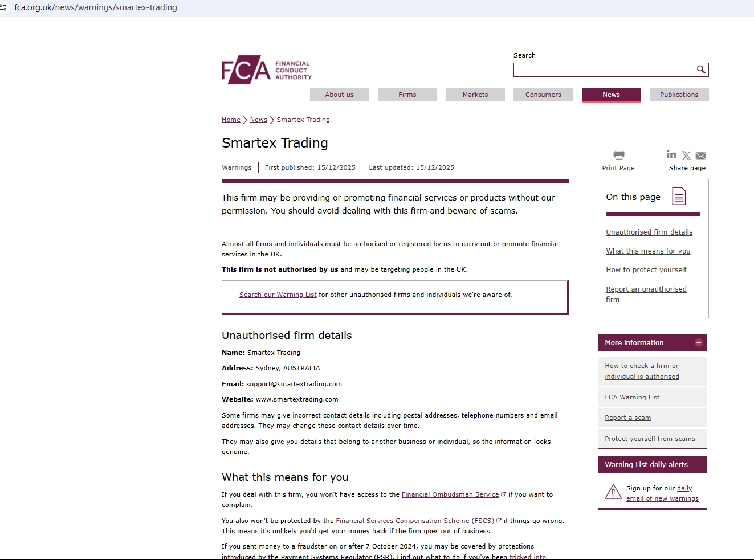
Task: Click site info icon in address bar
Action: 3,7
